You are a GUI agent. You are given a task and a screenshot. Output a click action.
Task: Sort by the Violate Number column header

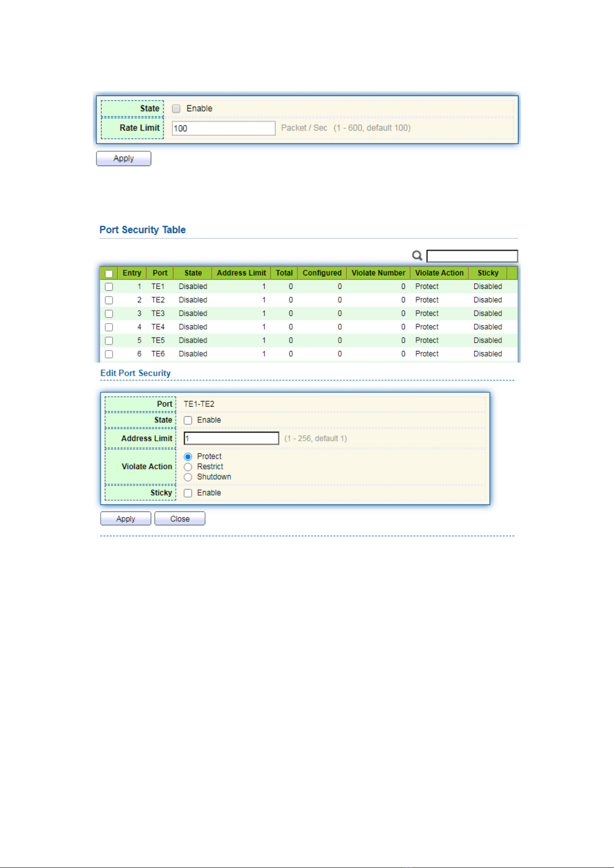pos(378,273)
